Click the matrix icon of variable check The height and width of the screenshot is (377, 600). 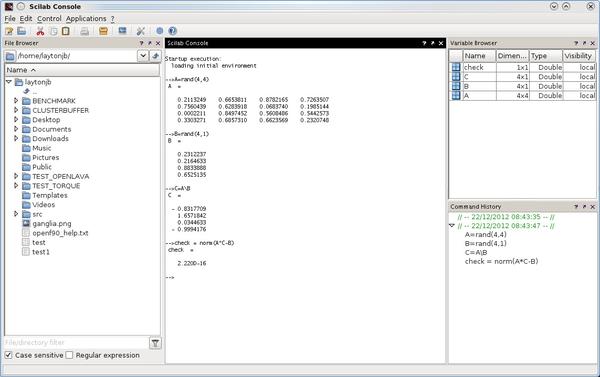[x=456, y=67]
